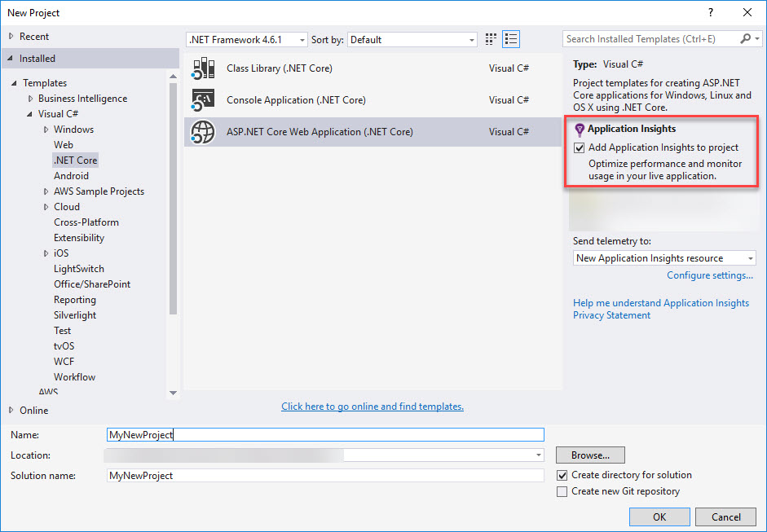
Task: Enable Create new Git repository
Action: (562, 491)
